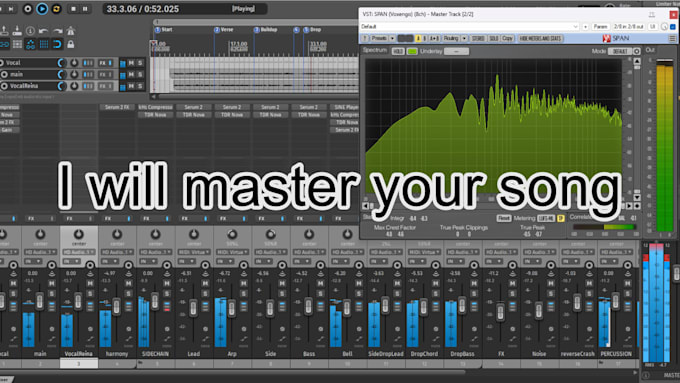Select the yellow A state button in SPAN
This screenshot has width=680, height=383.
click(418, 39)
